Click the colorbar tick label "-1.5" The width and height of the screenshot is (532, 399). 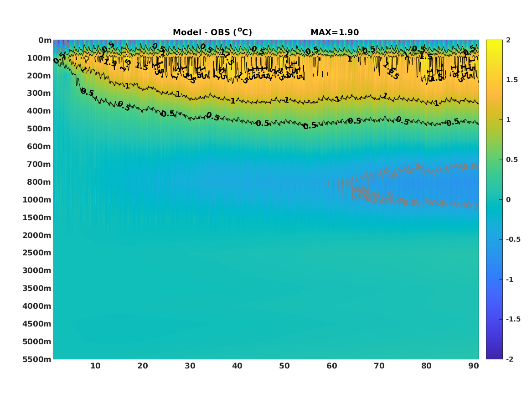click(x=513, y=319)
